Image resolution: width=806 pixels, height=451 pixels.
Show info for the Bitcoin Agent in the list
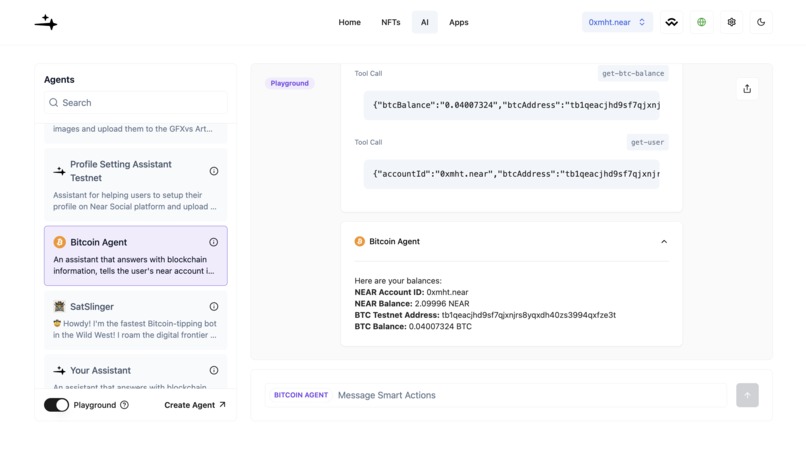pos(213,242)
